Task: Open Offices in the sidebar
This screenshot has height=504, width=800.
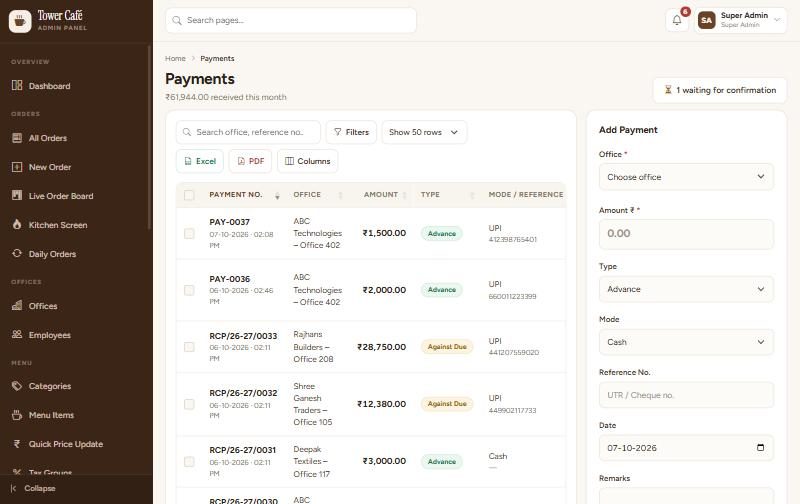Action: coord(43,306)
